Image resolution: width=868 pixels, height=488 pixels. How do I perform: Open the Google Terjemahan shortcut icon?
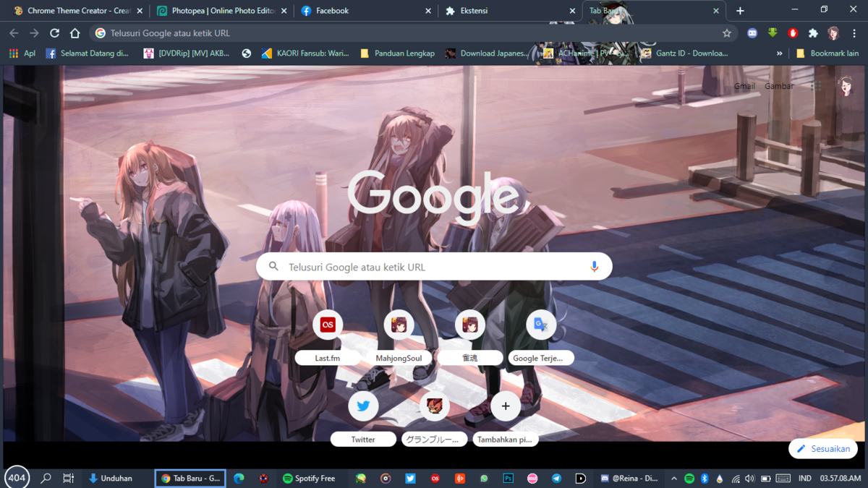click(540, 325)
